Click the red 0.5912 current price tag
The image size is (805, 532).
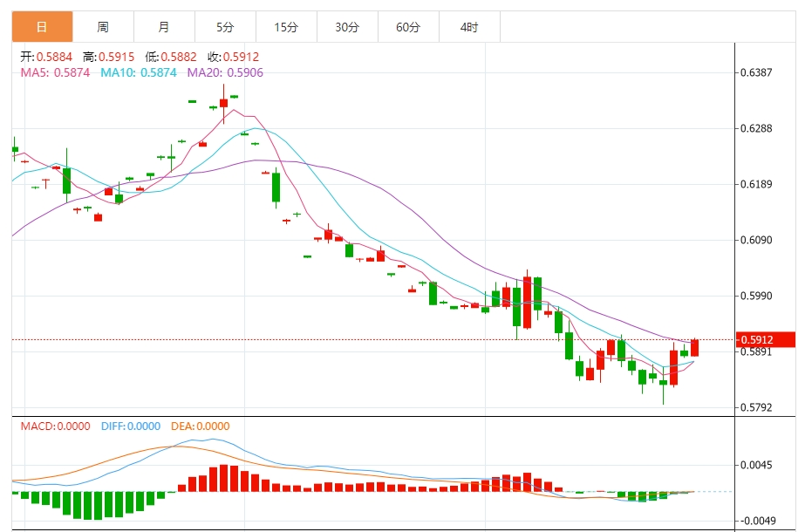click(x=766, y=339)
